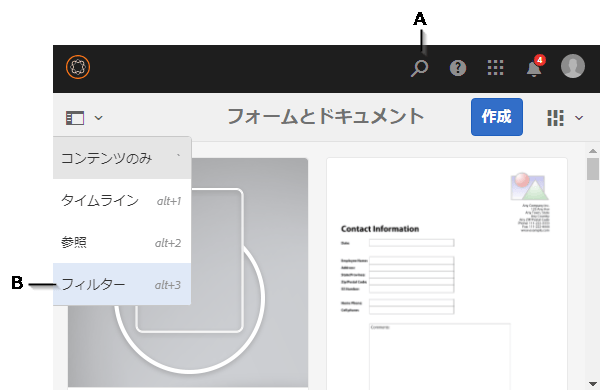This screenshot has height=390, width=600.
Task: Click the scrollbar up arrow
Action: coord(593,151)
